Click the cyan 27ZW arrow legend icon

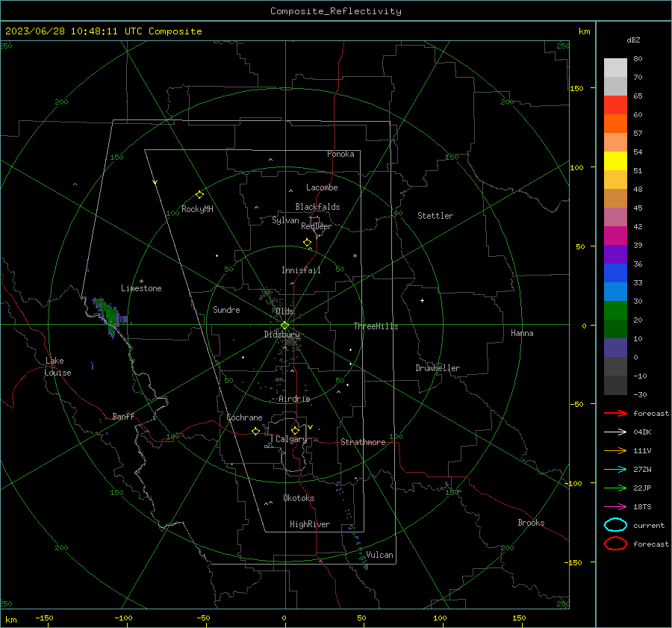click(615, 470)
